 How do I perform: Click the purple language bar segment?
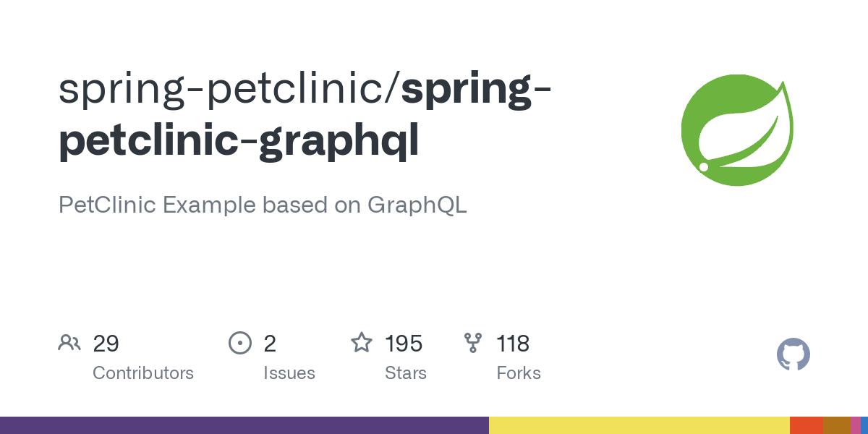tap(244, 425)
